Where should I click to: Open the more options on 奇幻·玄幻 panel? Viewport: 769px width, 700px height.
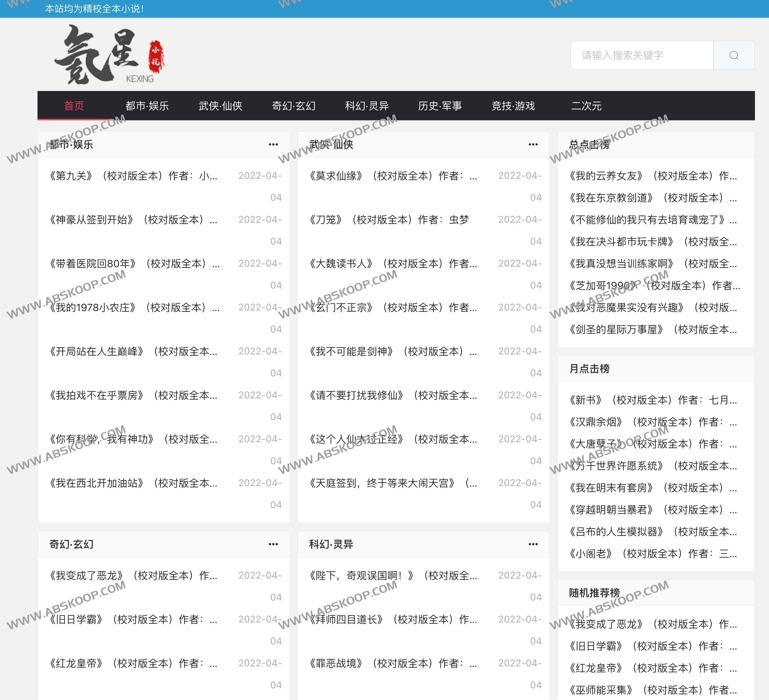273,544
